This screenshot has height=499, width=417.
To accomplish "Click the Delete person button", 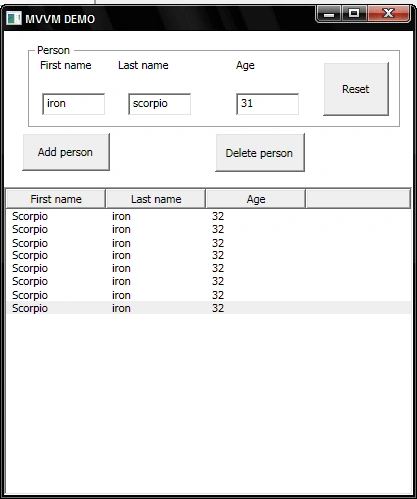I will (x=260, y=153).
